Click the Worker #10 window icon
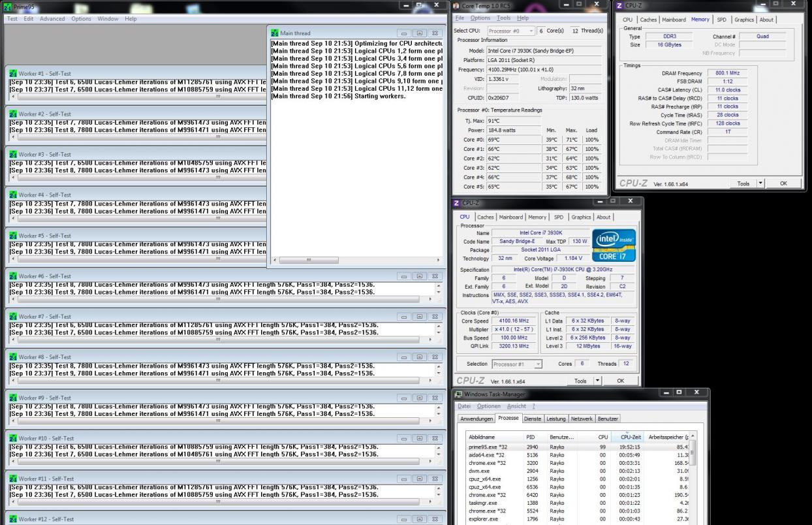The width and height of the screenshot is (812, 525). tap(12, 438)
